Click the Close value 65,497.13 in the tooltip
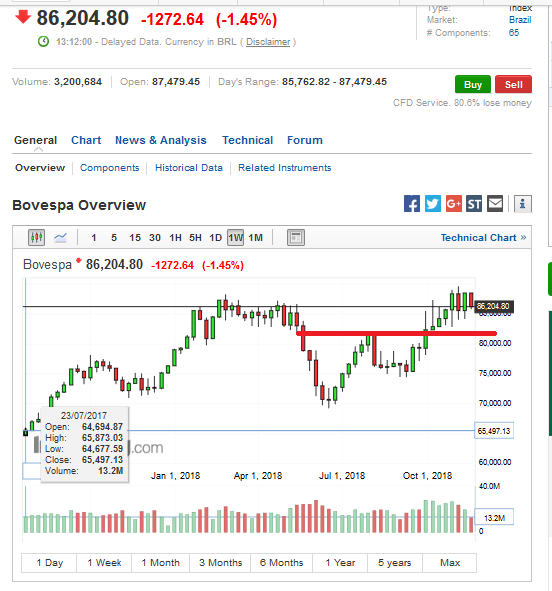The width and height of the screenshot is (552, 591). (102, 460)
